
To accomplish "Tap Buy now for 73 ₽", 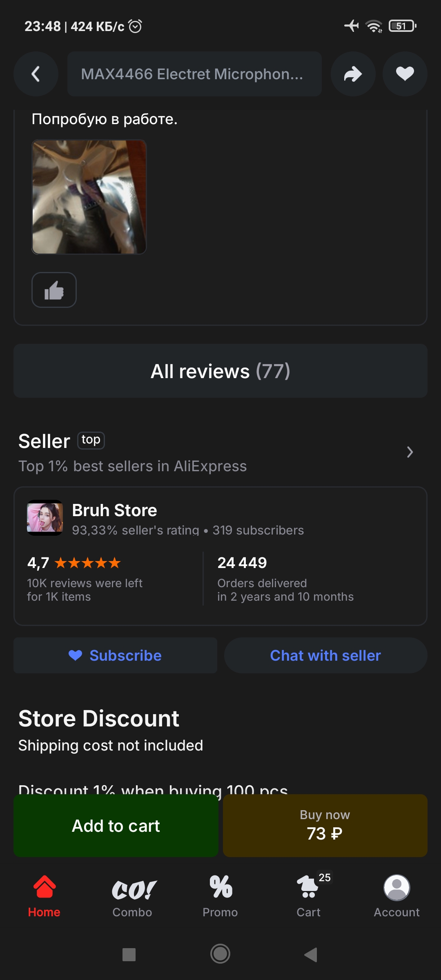I will click(x=325, y=826).
